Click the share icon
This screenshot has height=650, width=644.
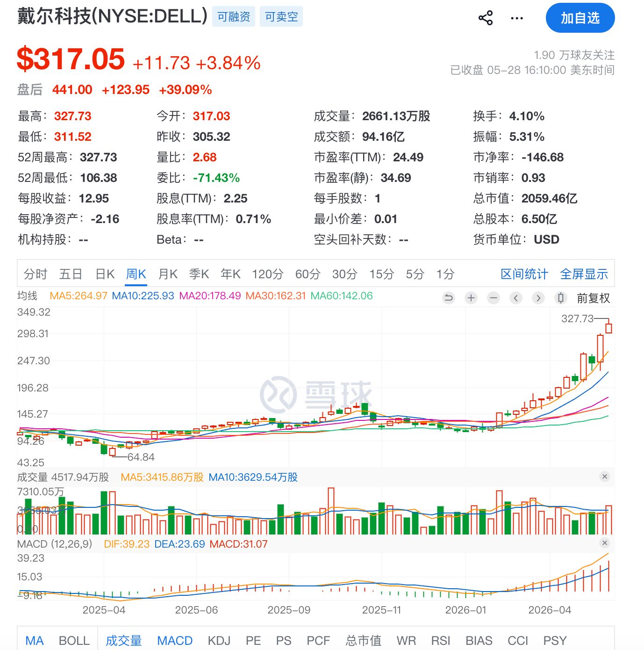[486, 18]
